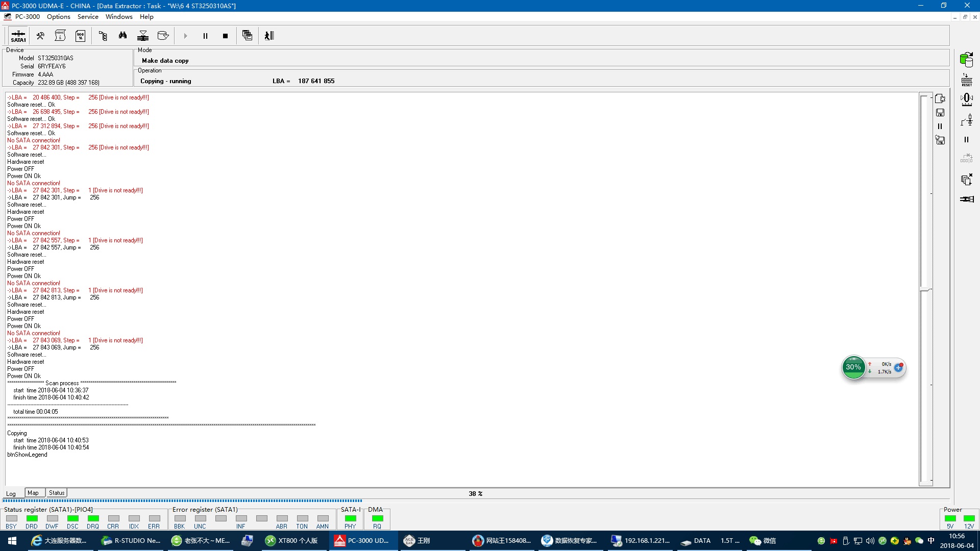
Task: Open the folder tree explorer icon
Action: pos(103,36)
